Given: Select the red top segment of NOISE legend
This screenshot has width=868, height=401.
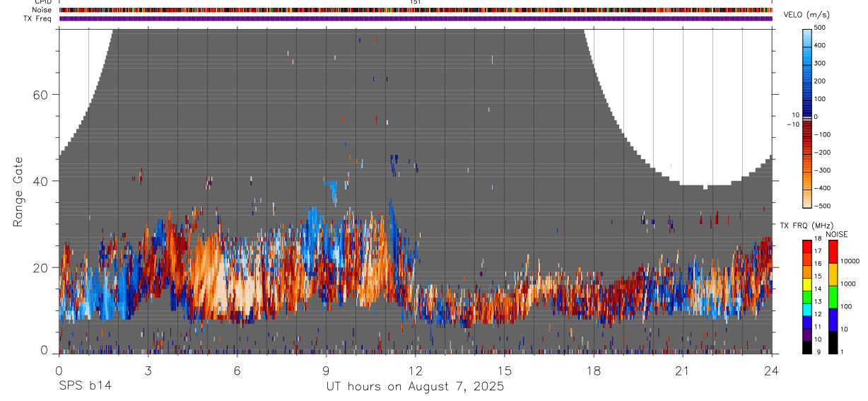Looking at the screenshot, I should point(833,252).
